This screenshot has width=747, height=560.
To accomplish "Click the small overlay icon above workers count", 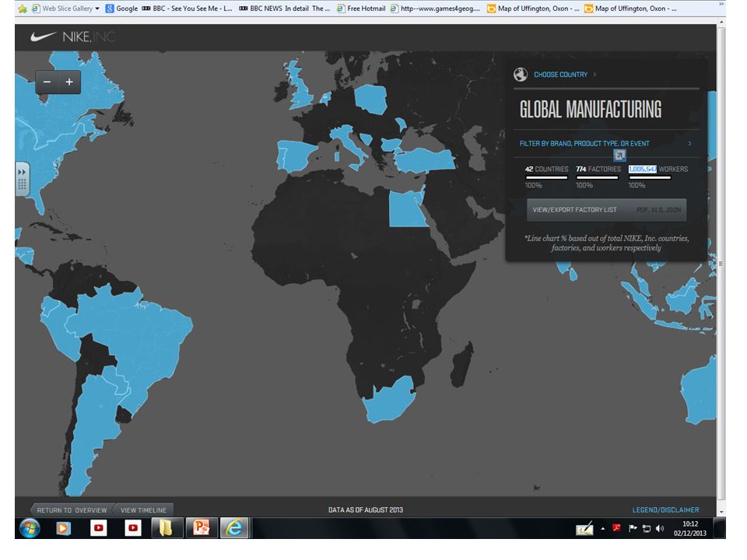I will click(x=619, y=156).
